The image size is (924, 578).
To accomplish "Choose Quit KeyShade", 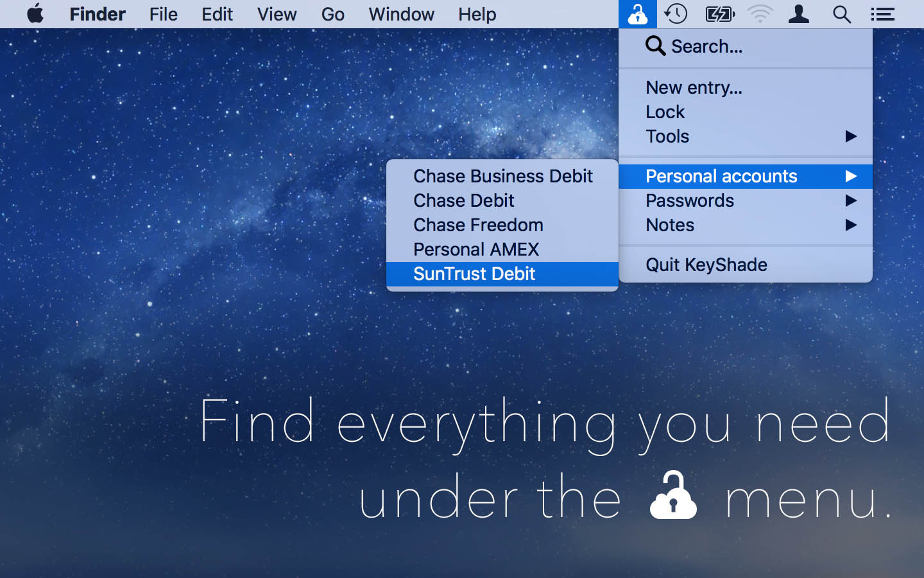I will click(x=746, y=265).
